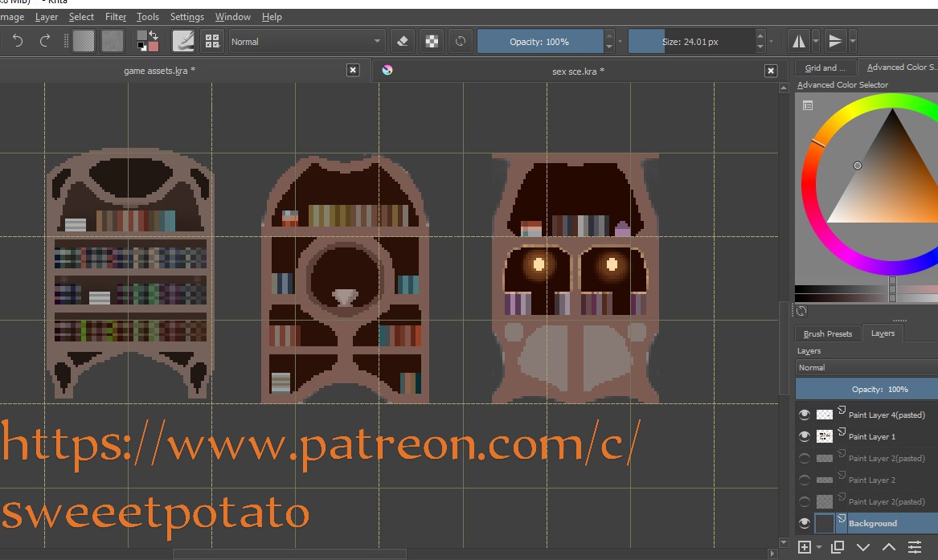Hide Paint Layer 1 via eye icon
Image resolution: width=938 pixels, height=560 pixels.
(x=805, y=437)
